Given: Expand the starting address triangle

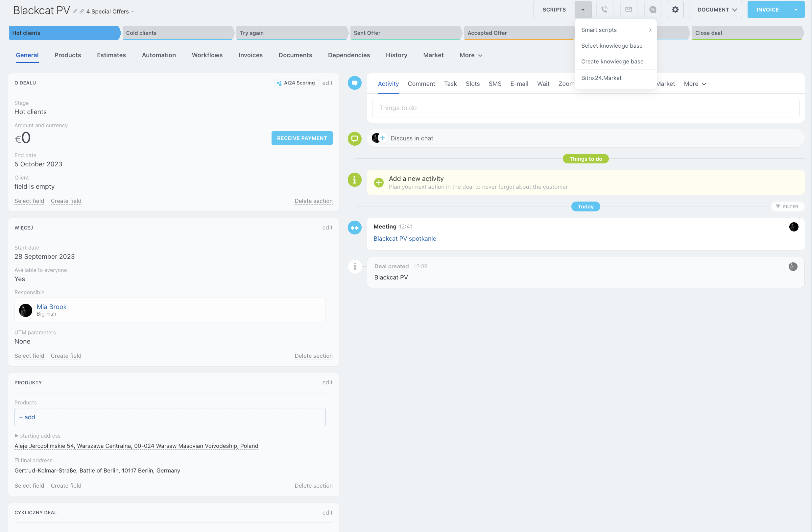Looking at the screenshot, I should (16, 436).
